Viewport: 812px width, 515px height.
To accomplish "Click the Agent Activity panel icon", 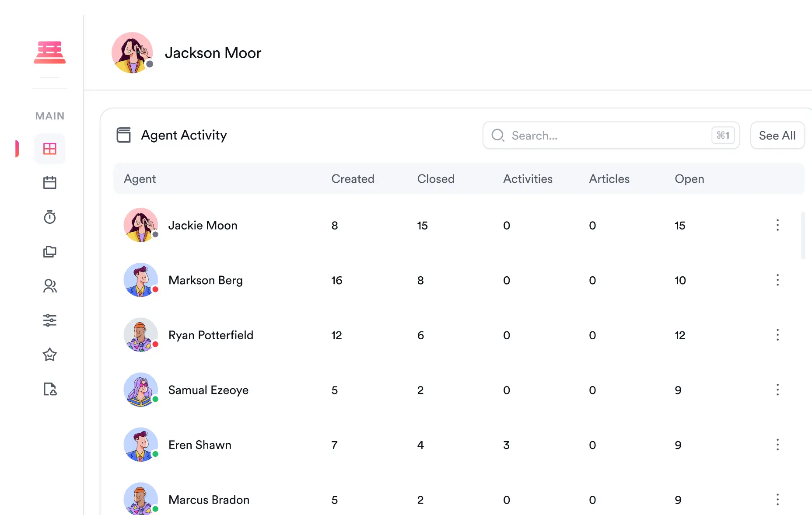I will [x=124, y=135].
